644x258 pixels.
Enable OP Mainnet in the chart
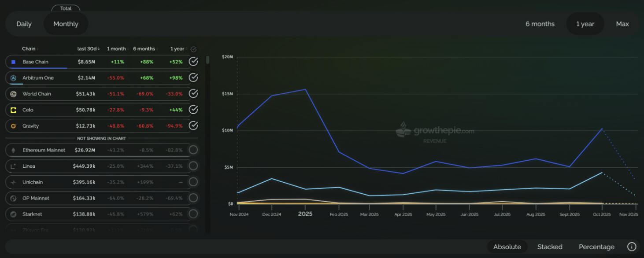(193, 198)
